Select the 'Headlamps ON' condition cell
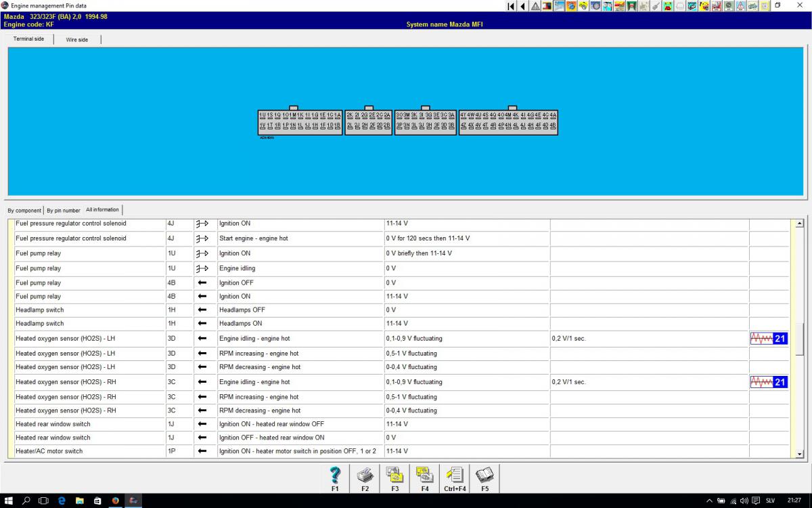The height and width of the screenshot is (508, 812). [x=300, y=324]
